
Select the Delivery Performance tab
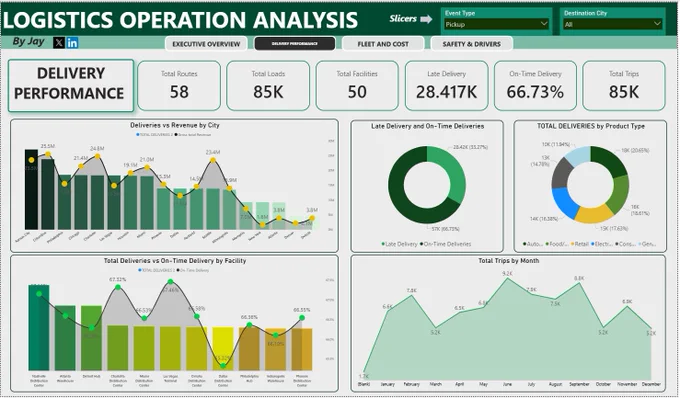click(294, 43)
